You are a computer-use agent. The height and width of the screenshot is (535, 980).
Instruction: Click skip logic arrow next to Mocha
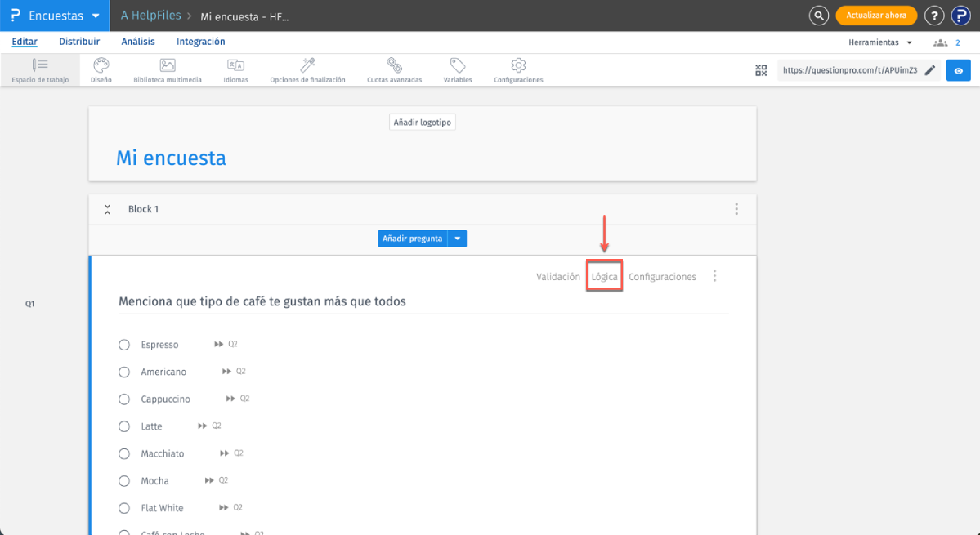click(209, 480)
